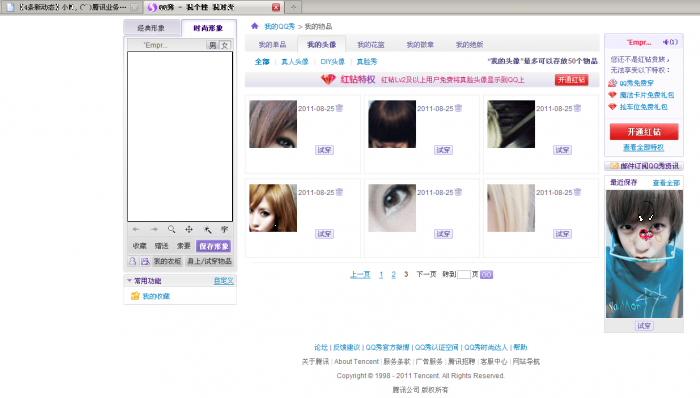This screenshot has height=398, width=700.
Task: Filter by 真脸秀
Action: point(367,62)
